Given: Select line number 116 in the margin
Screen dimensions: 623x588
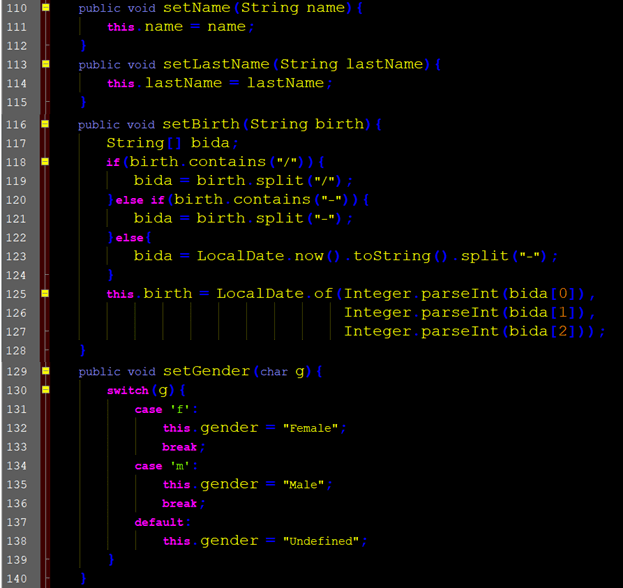Looking at the screenshot, I should point(16,125).
